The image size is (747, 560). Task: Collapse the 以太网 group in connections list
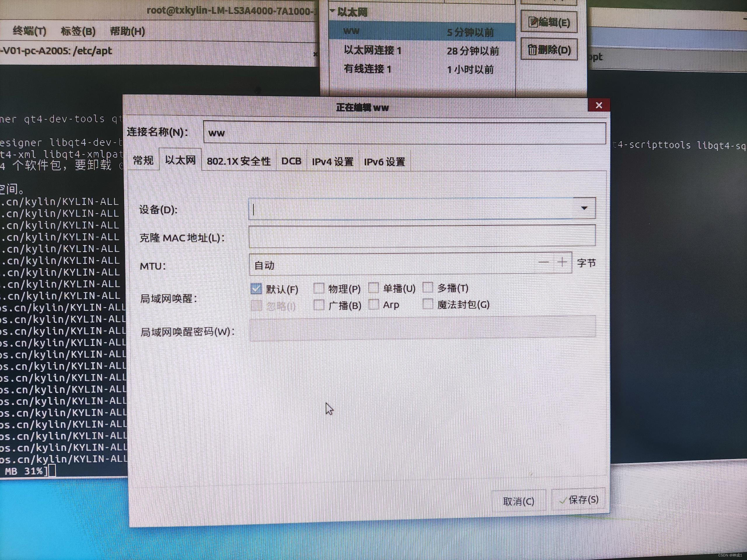point(332,11)
